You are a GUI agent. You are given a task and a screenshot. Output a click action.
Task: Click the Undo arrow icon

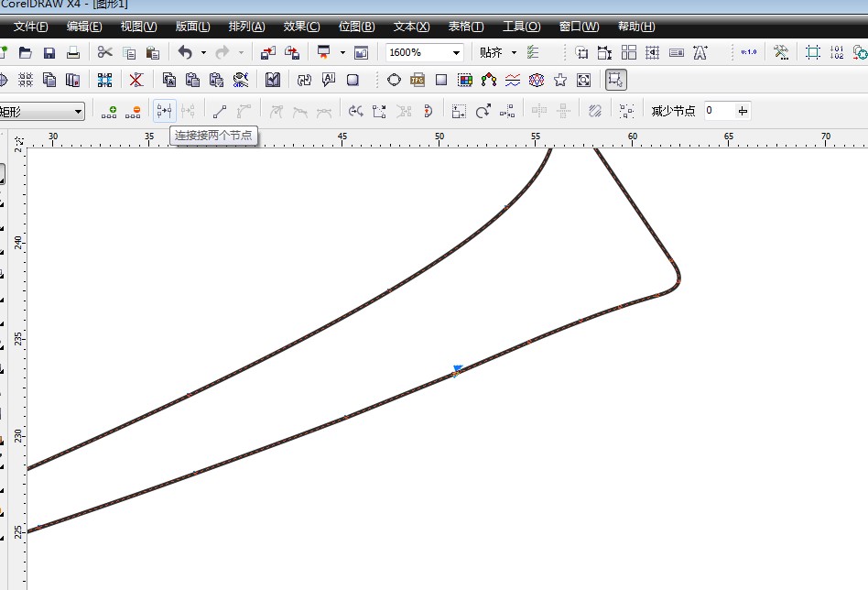point(185,53)
